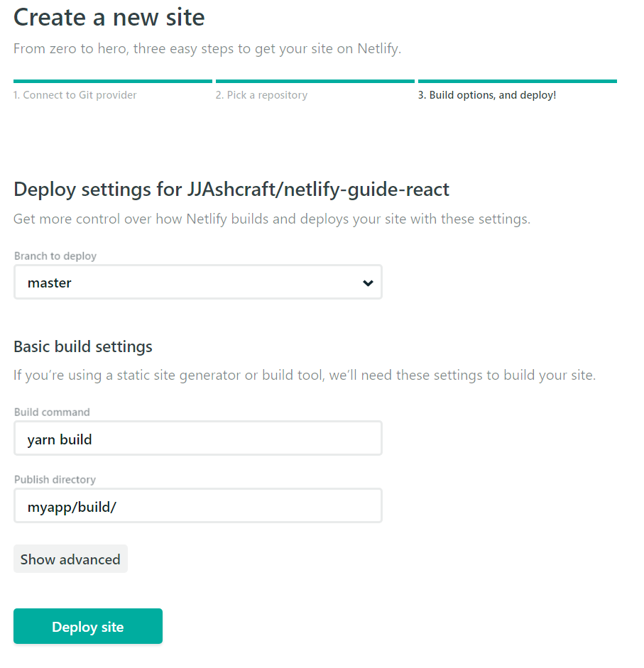Expand the Show advanced options
644x668 pixels.
coord(70,559)
